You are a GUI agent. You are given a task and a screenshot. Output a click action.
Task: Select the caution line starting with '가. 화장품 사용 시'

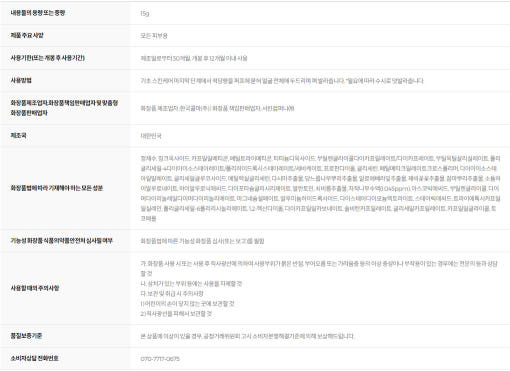point(319,268)
